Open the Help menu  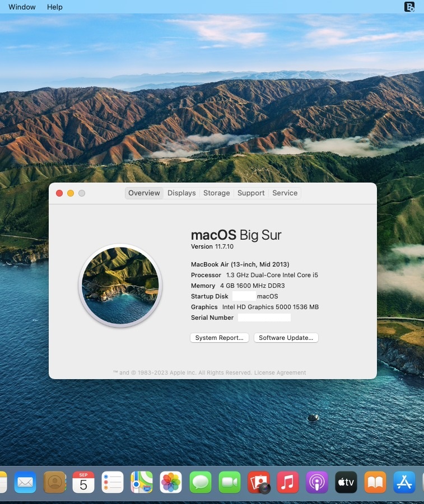coord(55,7)
